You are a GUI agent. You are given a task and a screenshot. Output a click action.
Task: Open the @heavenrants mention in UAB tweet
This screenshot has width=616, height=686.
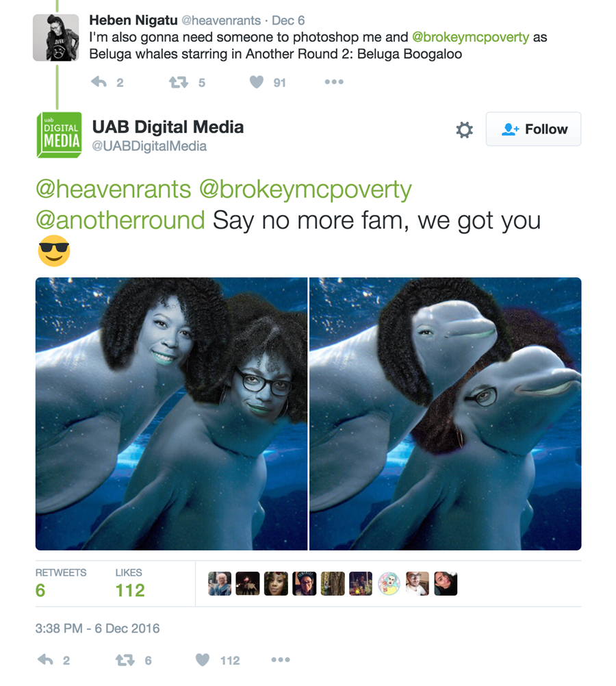(x=114, y=190)
